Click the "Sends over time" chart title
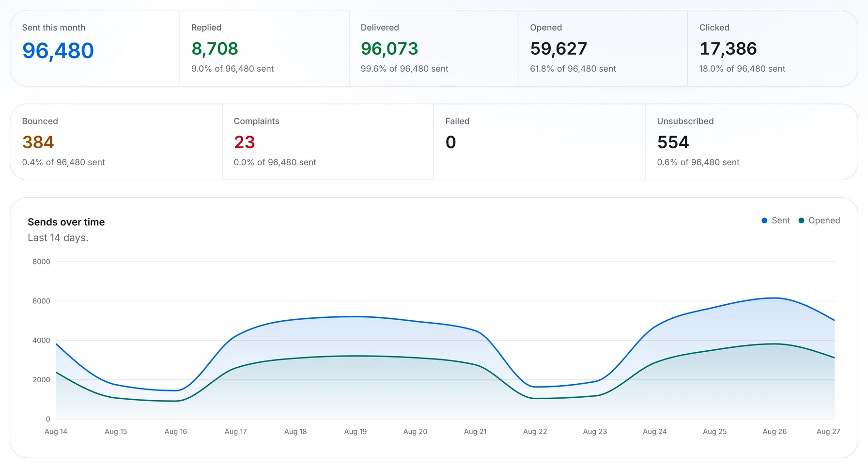Viewport: 868px width, 468px height. (66, 222)
